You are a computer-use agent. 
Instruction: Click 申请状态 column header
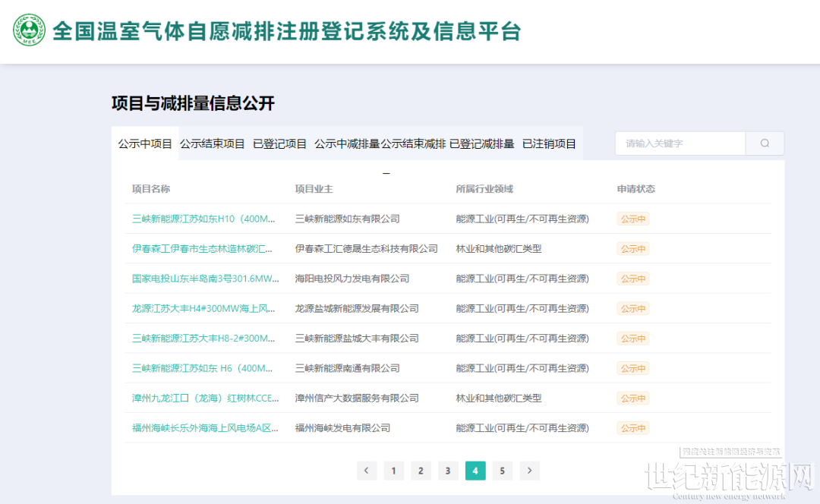(636, 189)
